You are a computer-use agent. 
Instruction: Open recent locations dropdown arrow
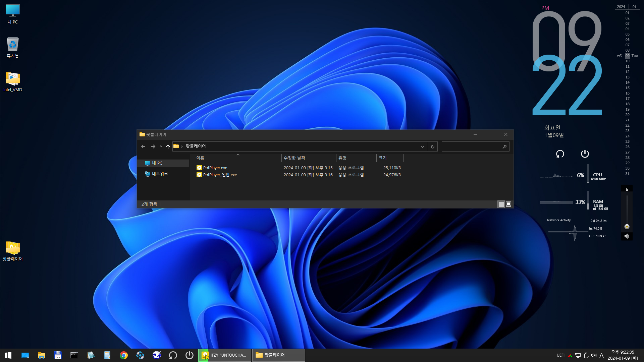point(161,146)
